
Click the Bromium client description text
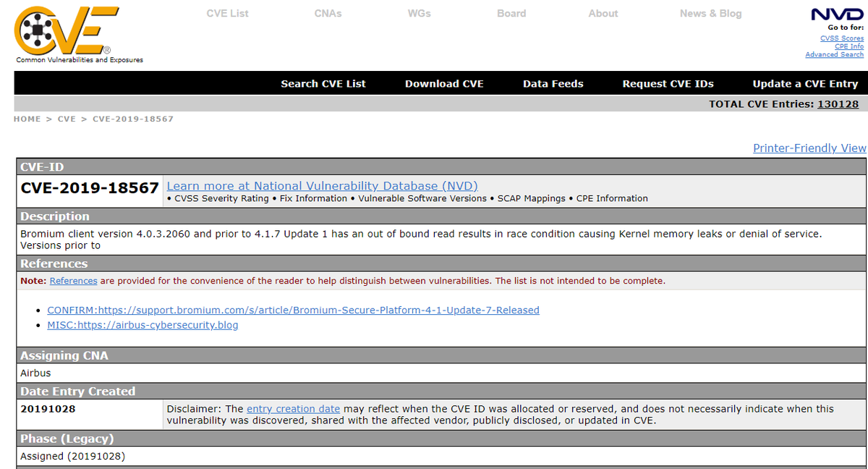(x=421, y=240)
